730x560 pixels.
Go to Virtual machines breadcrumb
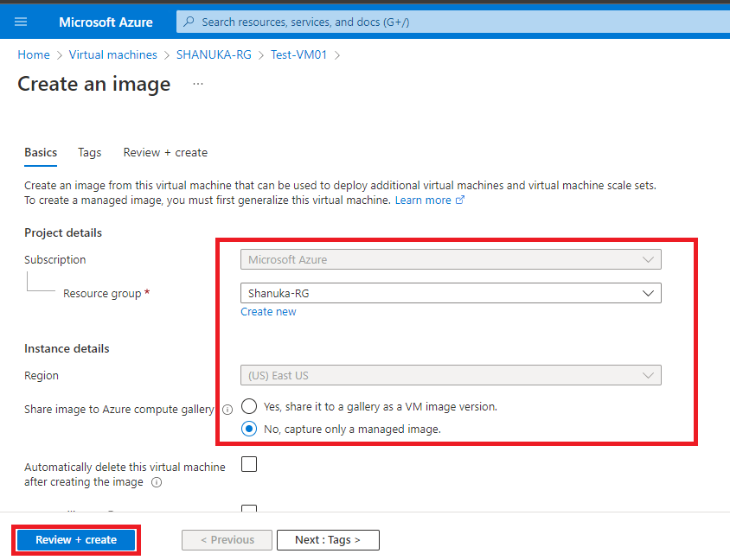[x=113, y=54]
